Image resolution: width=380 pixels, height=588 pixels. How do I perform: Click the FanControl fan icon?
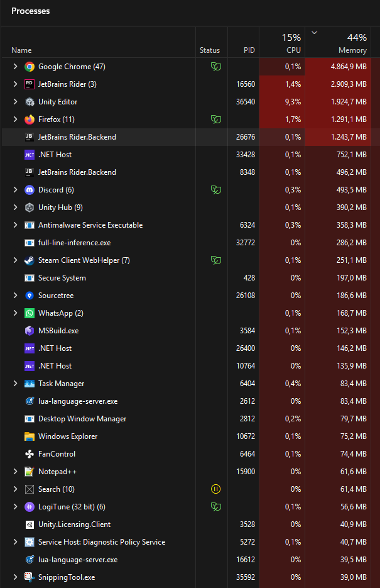29,453
